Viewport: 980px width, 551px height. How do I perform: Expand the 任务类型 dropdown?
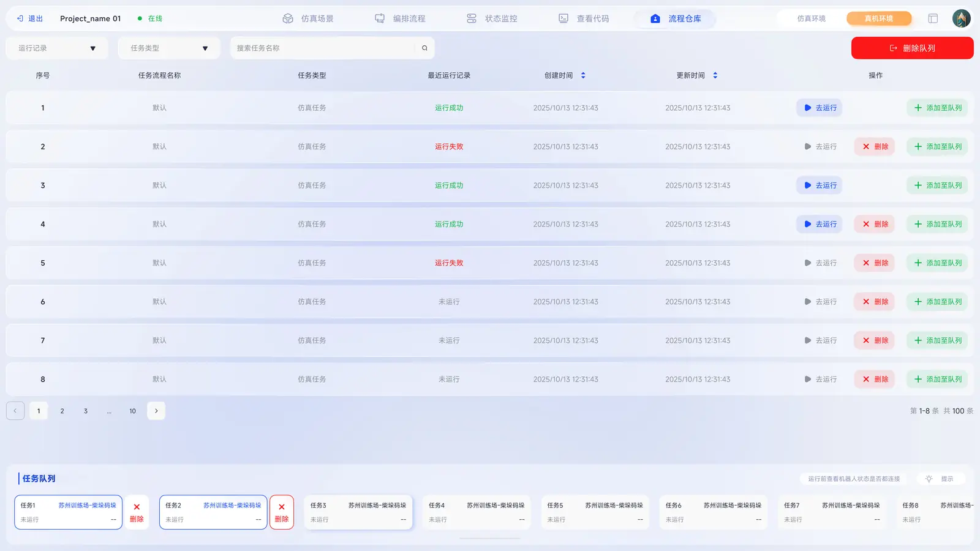(169, 48)
